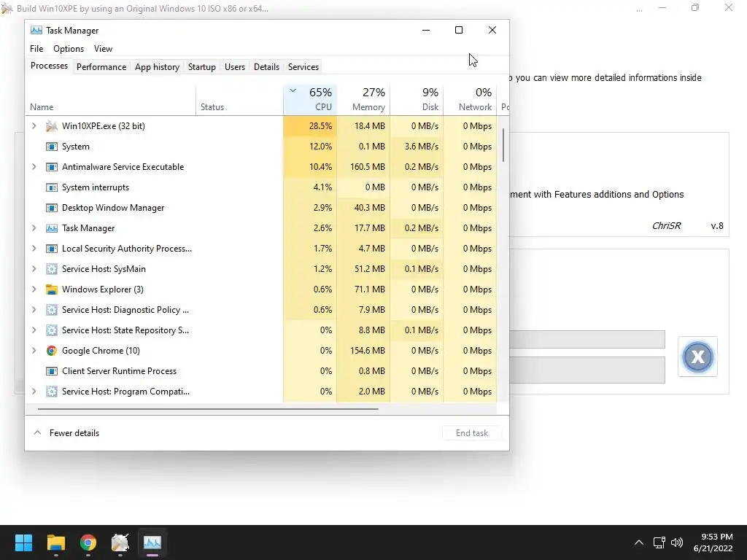Image resolution: width=747 pixels, height=560 pixels.
Task: Select the 154.6 MB Chrome memory cell
Action: click(x=363, y=351)
